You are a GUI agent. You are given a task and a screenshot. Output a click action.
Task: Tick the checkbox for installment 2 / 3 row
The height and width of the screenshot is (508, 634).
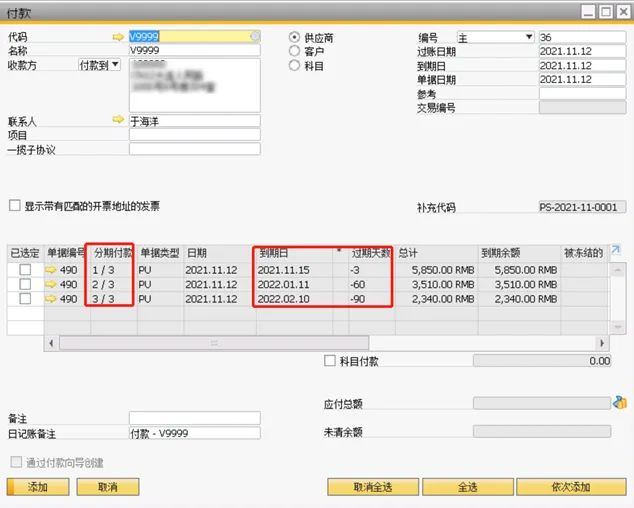pos(25,284)
